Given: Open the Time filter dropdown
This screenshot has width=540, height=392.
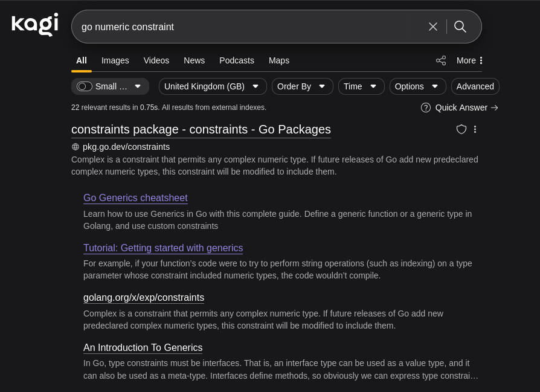Looking at the screenshot, I should (x=361, y=86).
